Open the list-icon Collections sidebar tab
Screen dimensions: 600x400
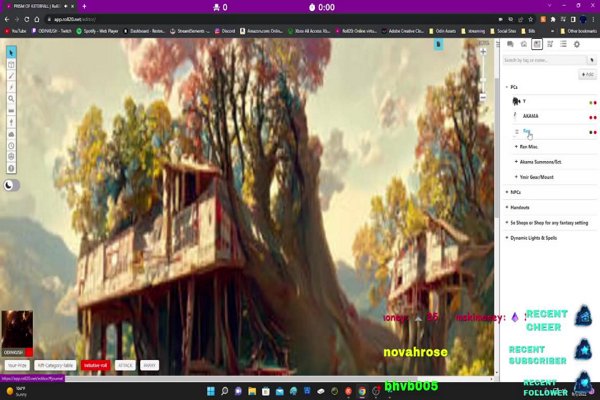[563, 44]
